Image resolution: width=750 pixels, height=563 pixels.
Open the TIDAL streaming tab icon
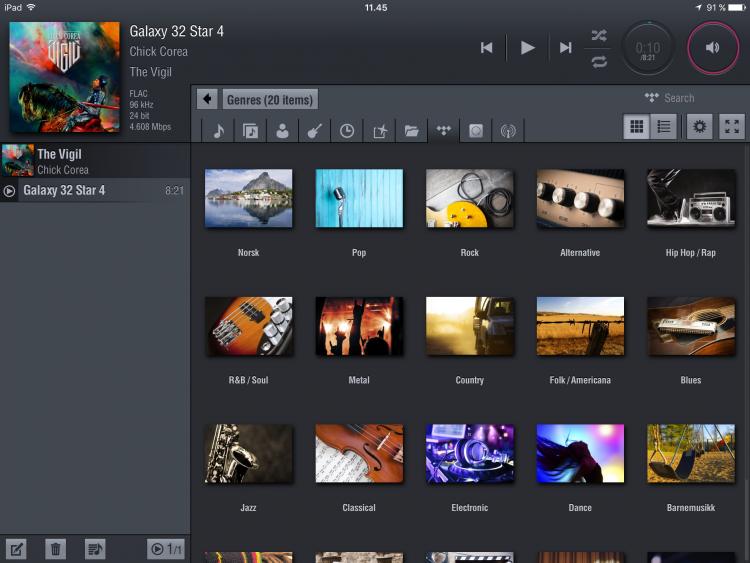click(444, 131)
